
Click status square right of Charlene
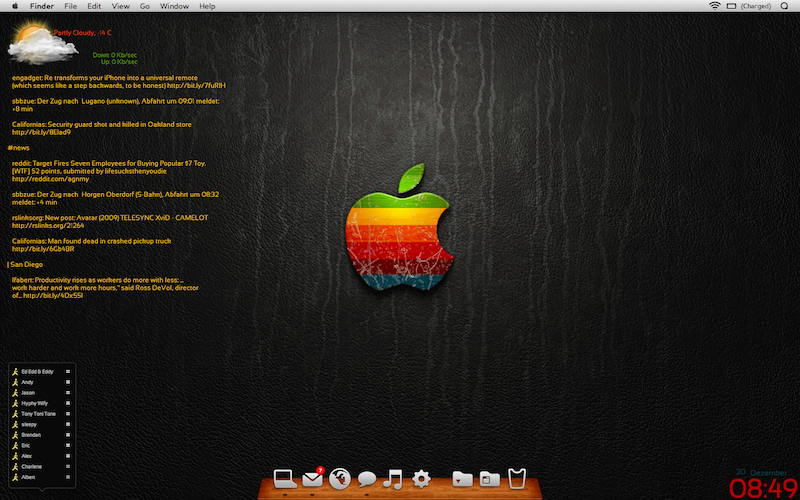pyautogui.click(x=68, y=466)
